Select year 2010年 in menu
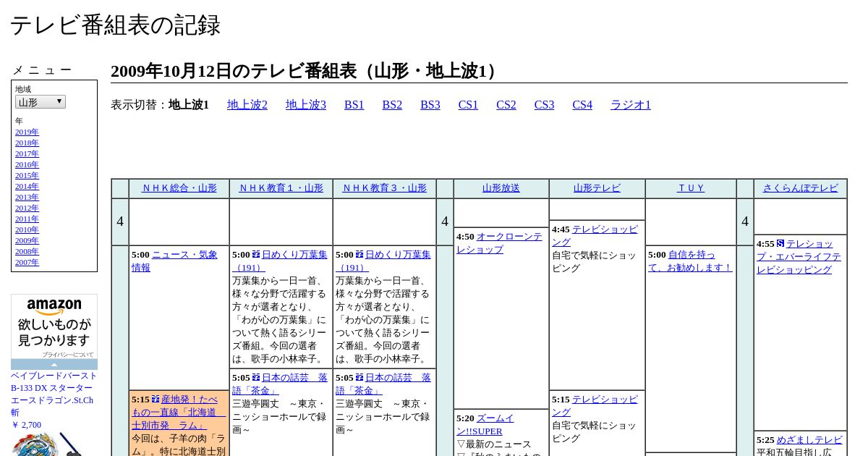 (27, 230)
